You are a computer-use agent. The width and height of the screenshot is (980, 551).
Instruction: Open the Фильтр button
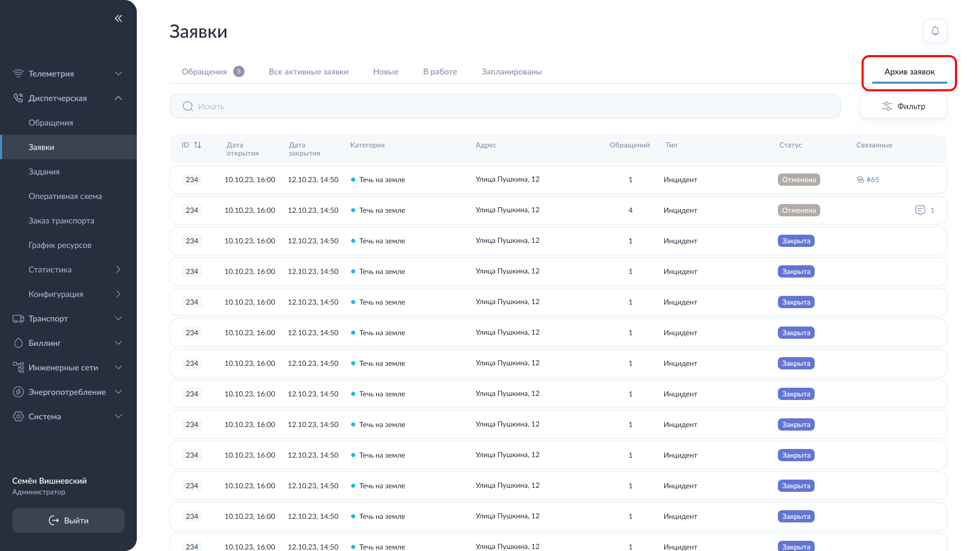[x=903, y=107]
